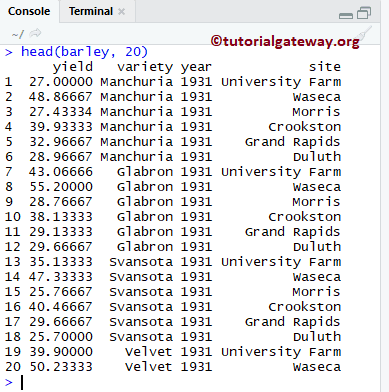The width and height of the screenshot is (389, 392).
Task: Click the variety column header
Action: (145, 67)
